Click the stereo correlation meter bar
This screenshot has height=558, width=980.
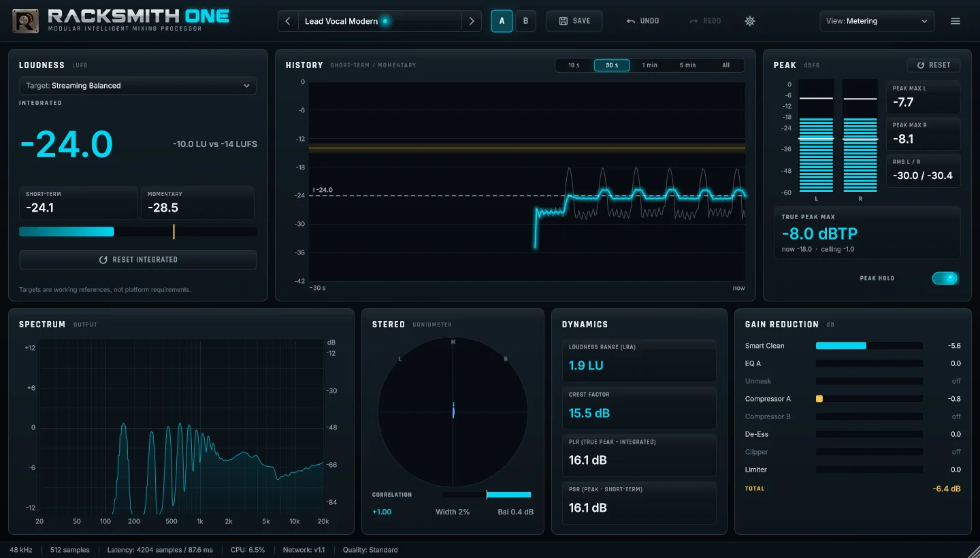pos(487,495)
